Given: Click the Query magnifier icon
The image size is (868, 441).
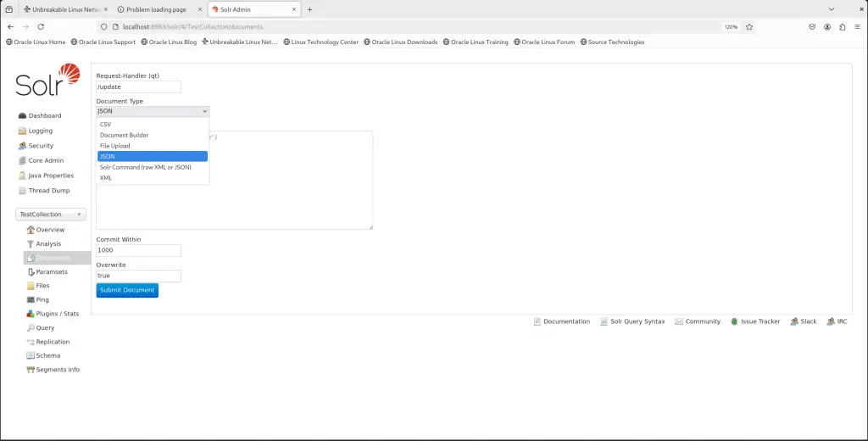Looking at the screenshot, I should [31, 328].
